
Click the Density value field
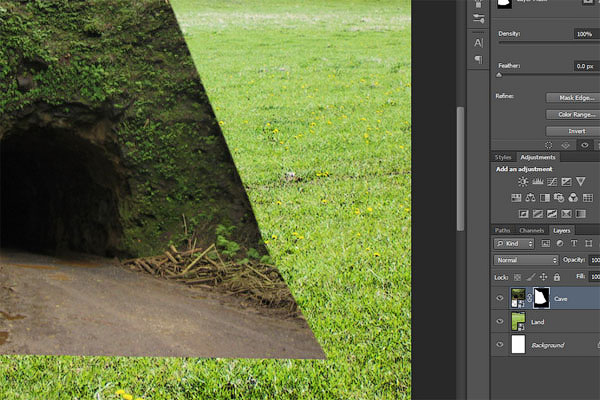coord(587,34)
